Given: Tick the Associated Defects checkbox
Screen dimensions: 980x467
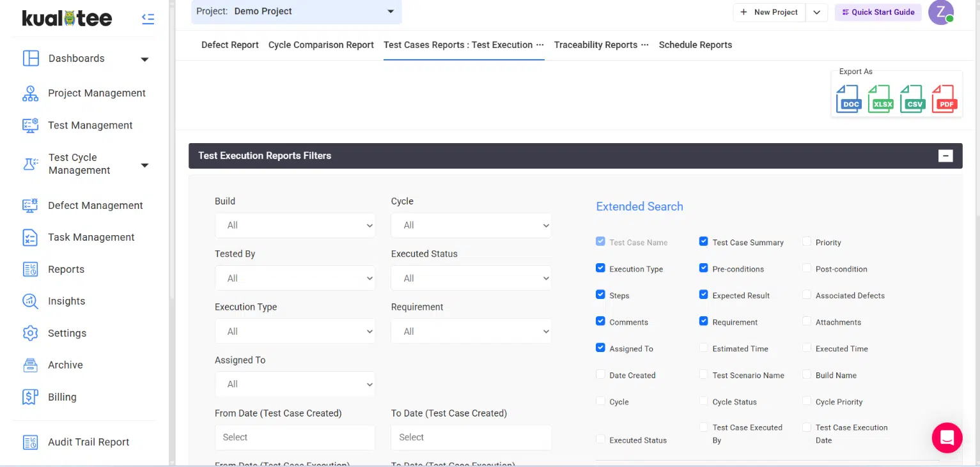Looking at the screenshot, I should pyautogui.click(x=807, y=295).
